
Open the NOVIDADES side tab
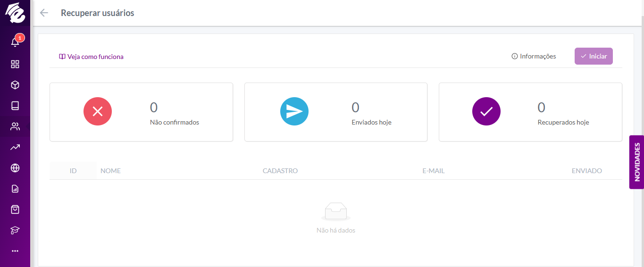(636, 162)
